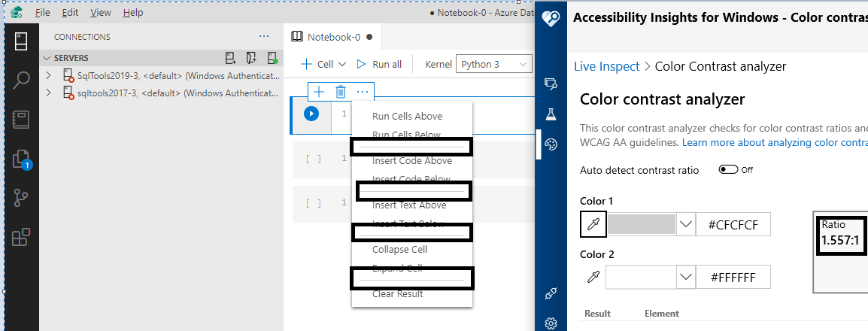Click the Color 2 eyedropper button
This screenshot has width=868, height=331.
tap(593, 275)
